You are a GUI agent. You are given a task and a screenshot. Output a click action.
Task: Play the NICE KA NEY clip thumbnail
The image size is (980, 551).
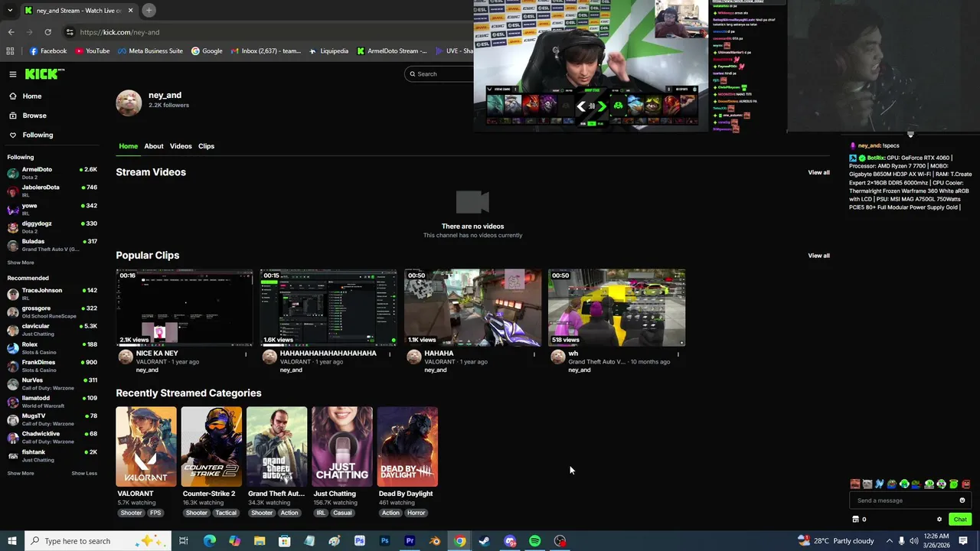pyautogui.click(x=184, y=308)
